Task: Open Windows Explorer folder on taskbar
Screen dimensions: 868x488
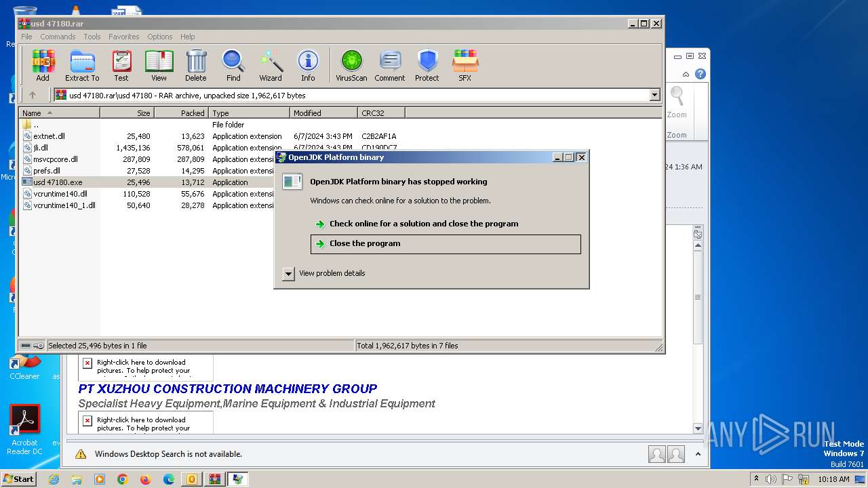Action: tap(77, 479)
